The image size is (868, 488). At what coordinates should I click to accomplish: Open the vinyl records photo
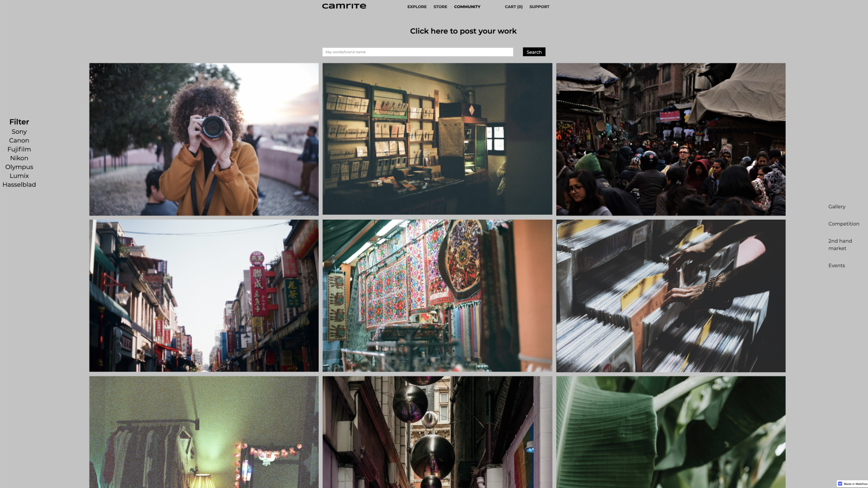point(670,296)
